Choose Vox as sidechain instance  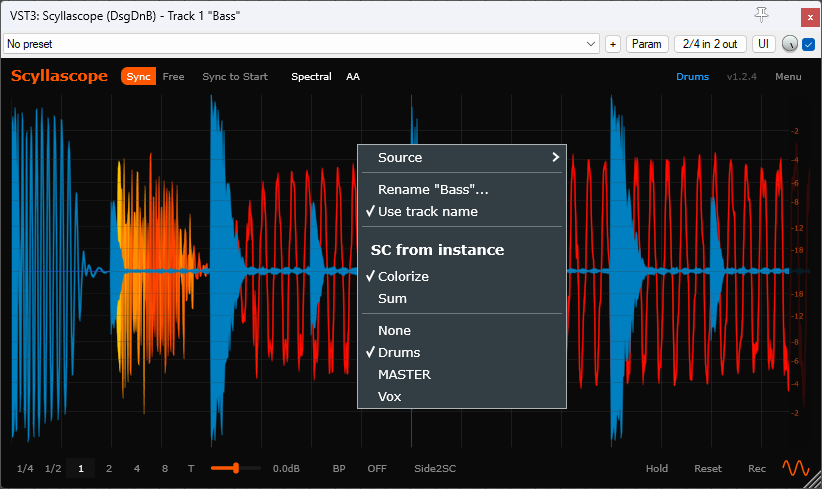(462, 396)
